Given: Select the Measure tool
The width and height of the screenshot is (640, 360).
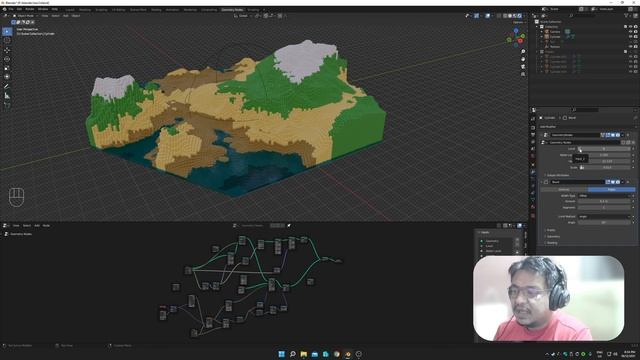Looking at the screenshot, I should pos(7,96).
